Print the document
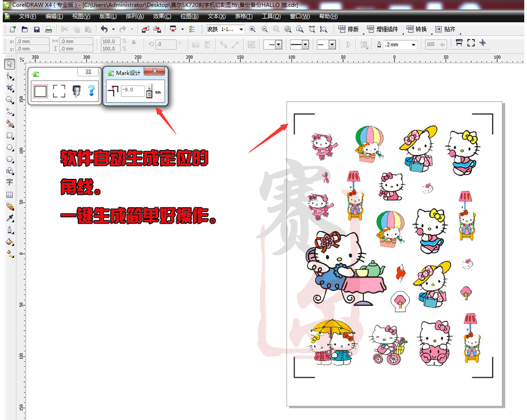 tap(49, 29)
